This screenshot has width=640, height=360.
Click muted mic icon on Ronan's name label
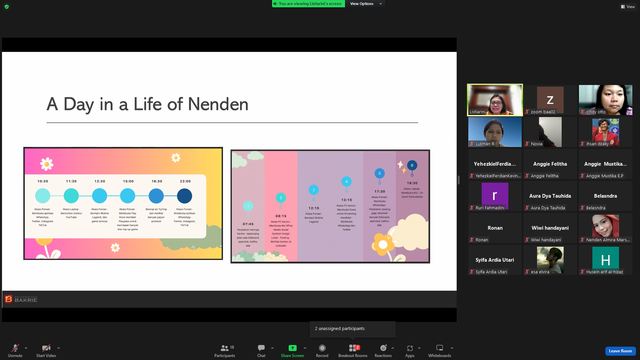tap(472, 240)
